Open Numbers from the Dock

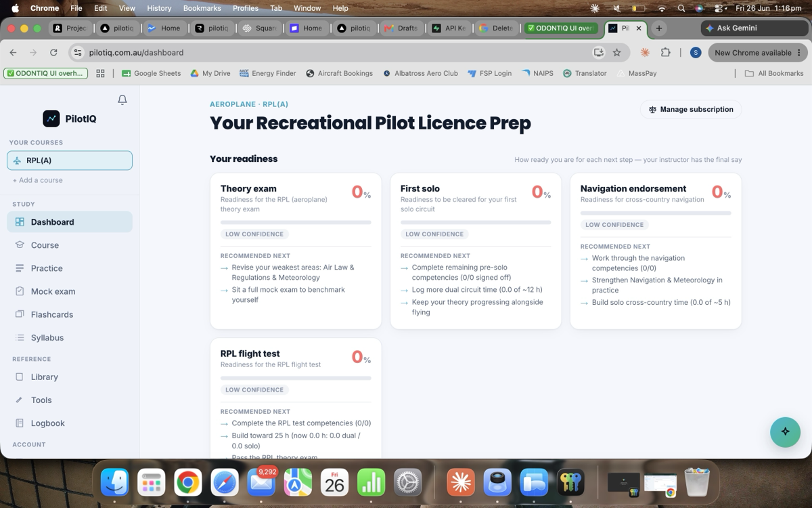click(371, 483)
